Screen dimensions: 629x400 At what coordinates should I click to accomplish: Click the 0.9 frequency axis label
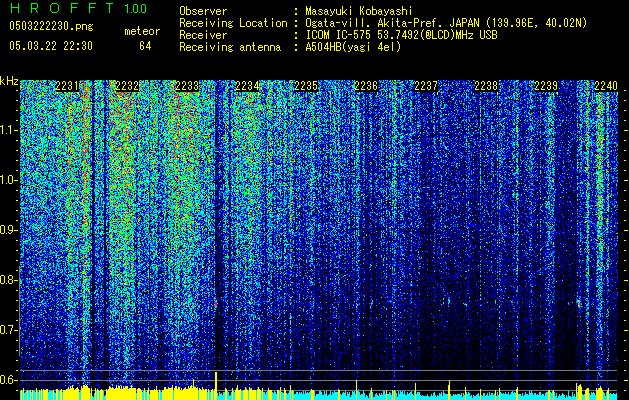pyautogui.click(x=9, y=230)
